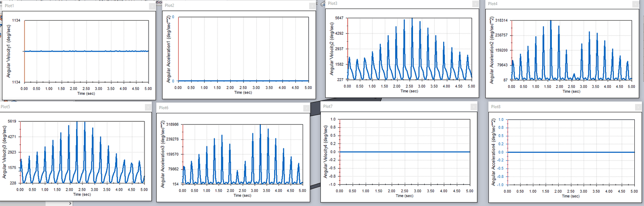Click the 318314 maximum value in Plot4
The image size is (644, 206).
pos(502,20)
